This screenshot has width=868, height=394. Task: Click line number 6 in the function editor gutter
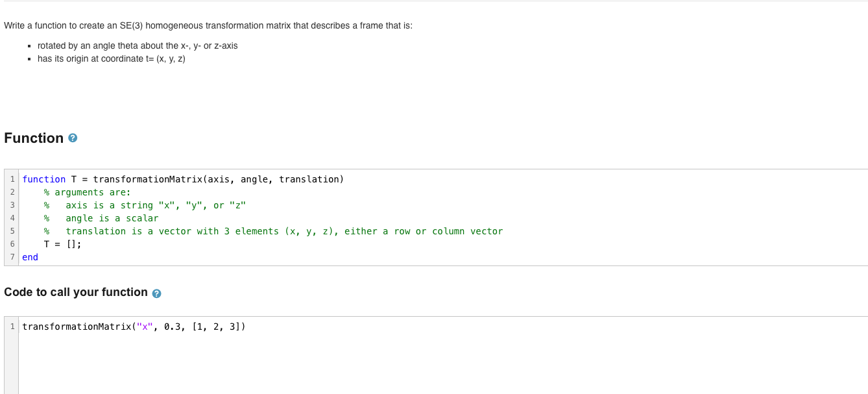pyautogui.click(x=12, y=244)
